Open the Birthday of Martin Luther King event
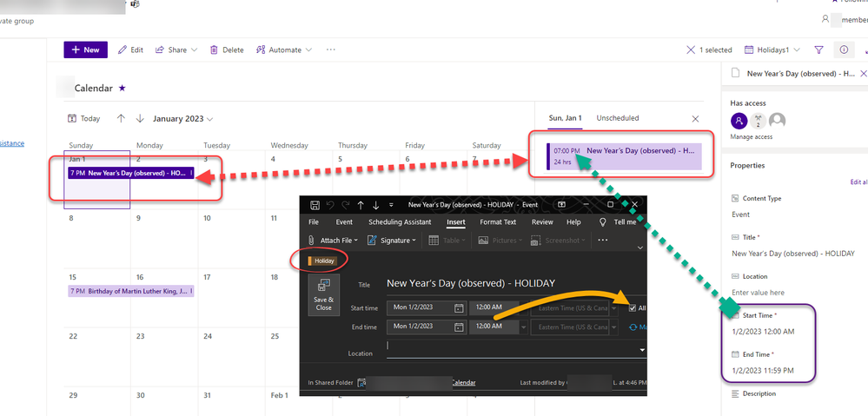Viewport: 868px width, 416px height. 131,291
